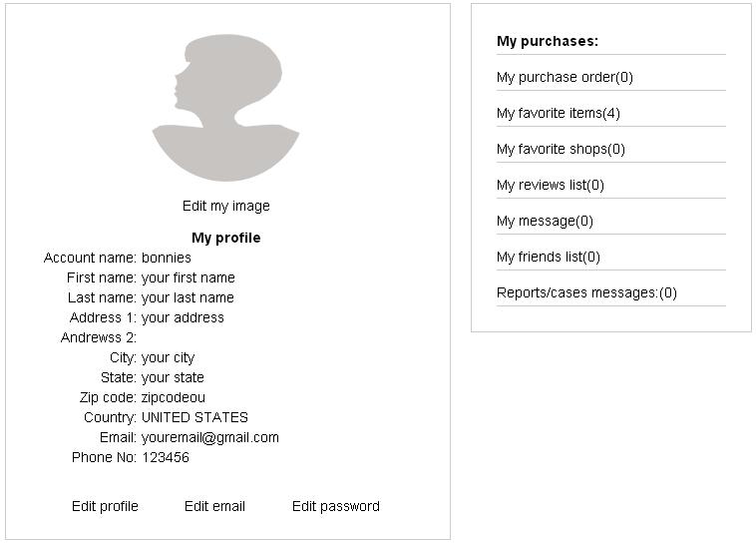Open My favorite shops(0)
The height and width of the screenshot is (543, 756).
561,149
